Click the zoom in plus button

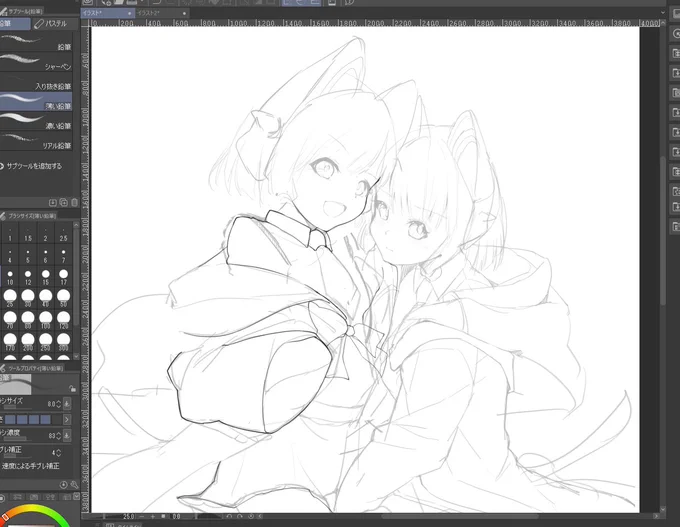pos(152,517)
